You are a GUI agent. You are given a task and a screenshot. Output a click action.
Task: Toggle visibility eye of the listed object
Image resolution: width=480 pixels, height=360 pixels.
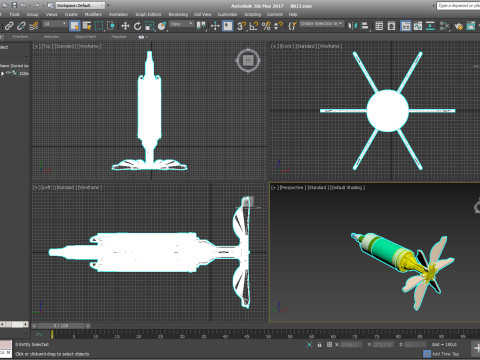[x=8, y=73]
